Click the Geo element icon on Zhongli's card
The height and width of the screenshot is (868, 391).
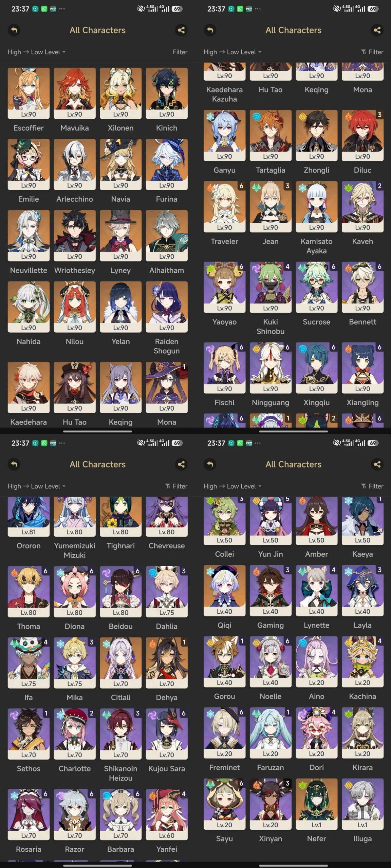tap(302, 117)
